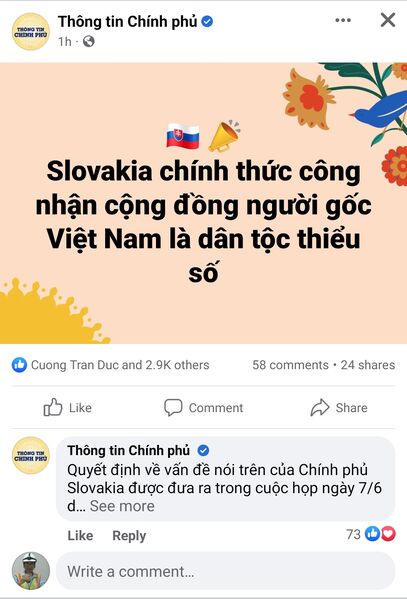Image resolution: width=407 pixels, height=599 pixels.
Task: Open the Slovakia announcement post image
Action: (203, 203)
